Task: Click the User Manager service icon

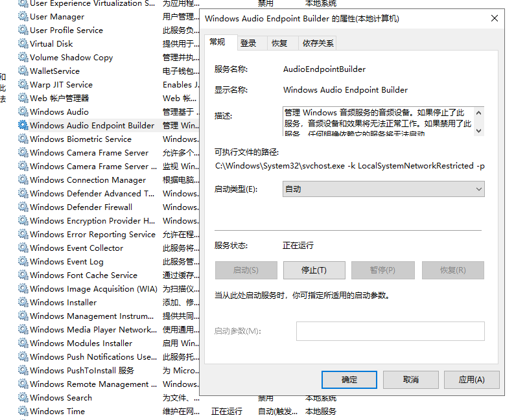Action: click(x=23, y=17)
